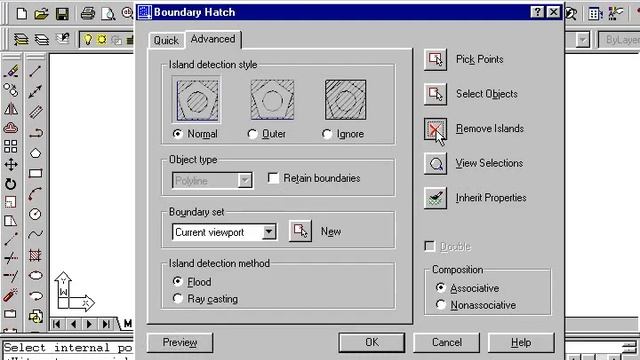Click the Open file folder icon
This screenshot has height=360, width=640.
(x=42, y=14)
